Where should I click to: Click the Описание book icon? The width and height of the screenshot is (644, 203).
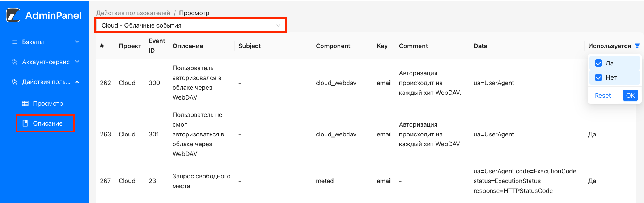[x=25, y=123]
